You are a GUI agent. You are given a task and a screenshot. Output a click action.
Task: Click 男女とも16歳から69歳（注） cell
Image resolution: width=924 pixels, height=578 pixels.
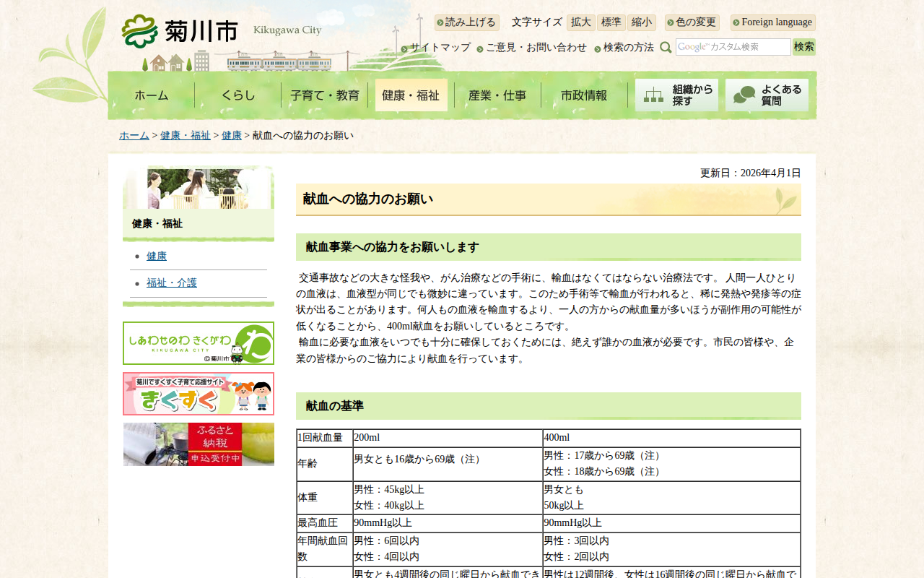[448, 464]
